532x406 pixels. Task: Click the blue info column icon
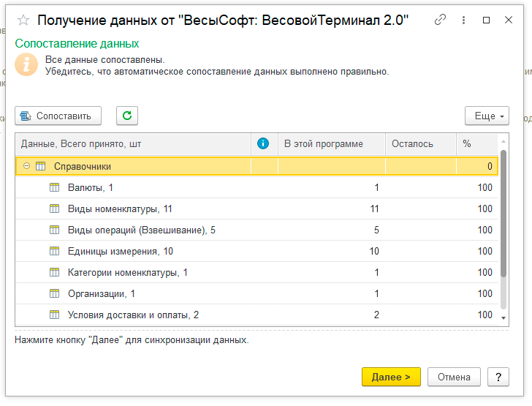(x=264, y=143)
